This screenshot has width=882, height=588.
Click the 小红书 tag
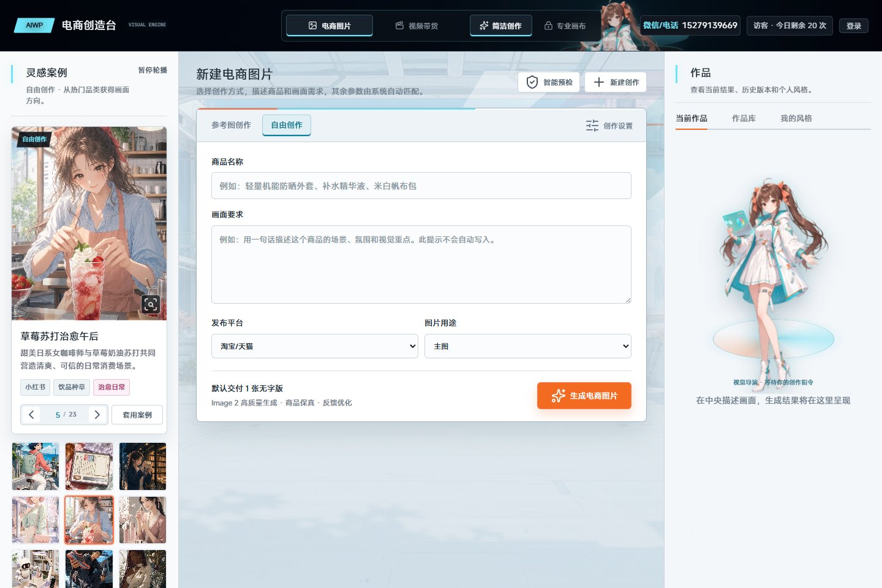pos(36,387)
